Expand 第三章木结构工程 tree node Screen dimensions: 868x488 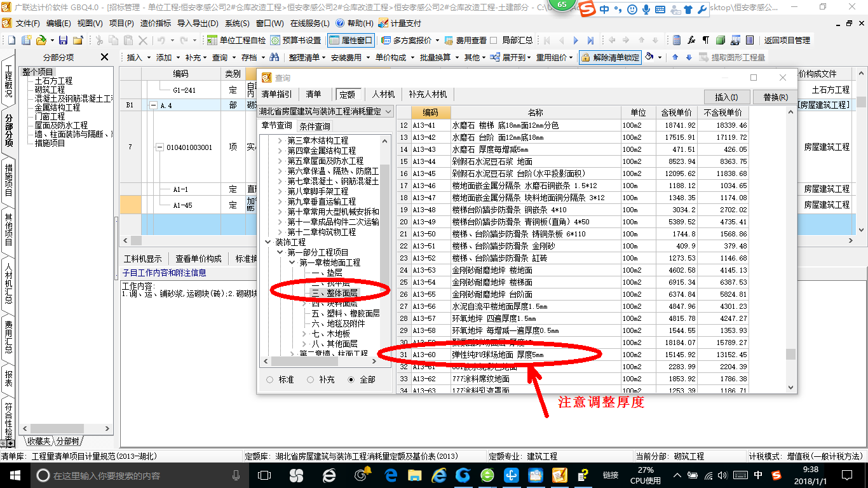(281, 140)
